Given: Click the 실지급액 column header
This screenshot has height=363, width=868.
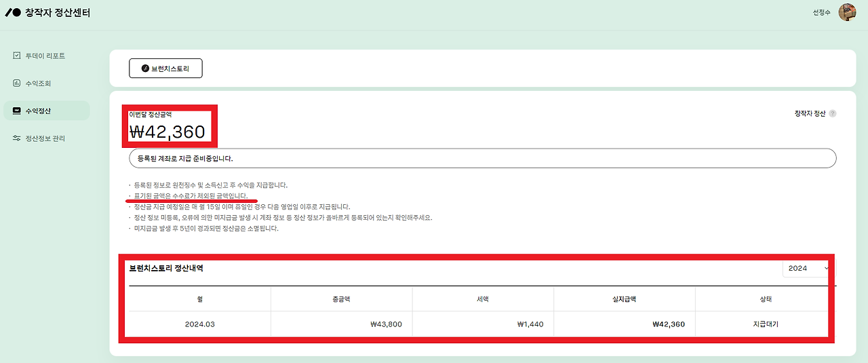Looking at the screenshot, I should [x=625, y=299].
